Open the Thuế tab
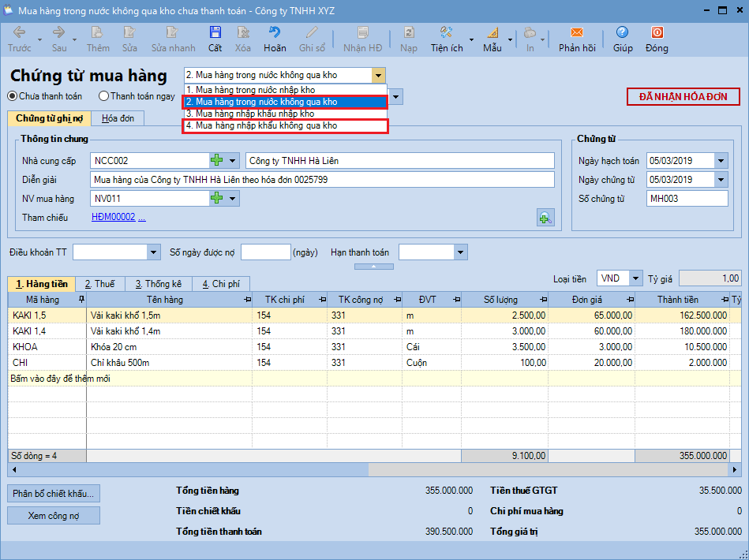Screen dimensions: 749x560 coord(99,284)
